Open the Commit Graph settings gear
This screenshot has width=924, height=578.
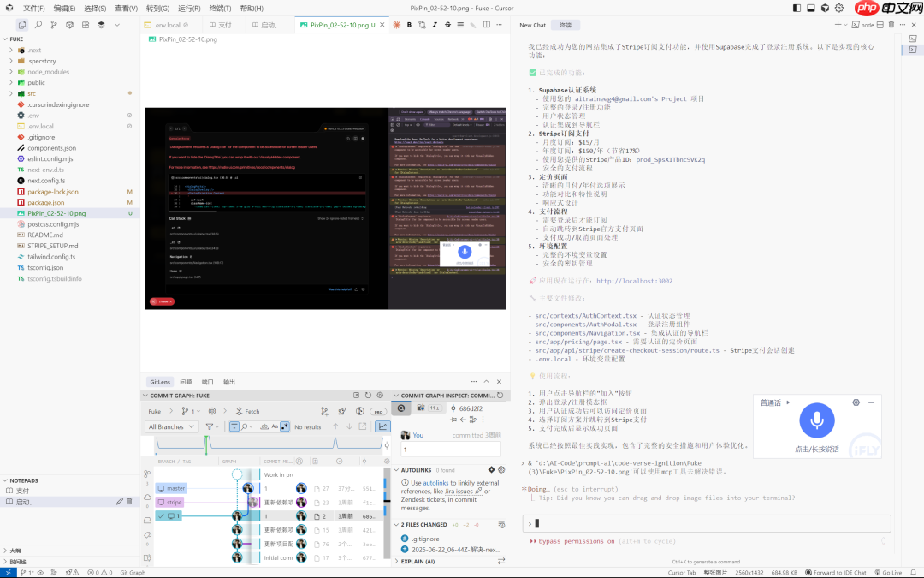[x=379, y=394]
